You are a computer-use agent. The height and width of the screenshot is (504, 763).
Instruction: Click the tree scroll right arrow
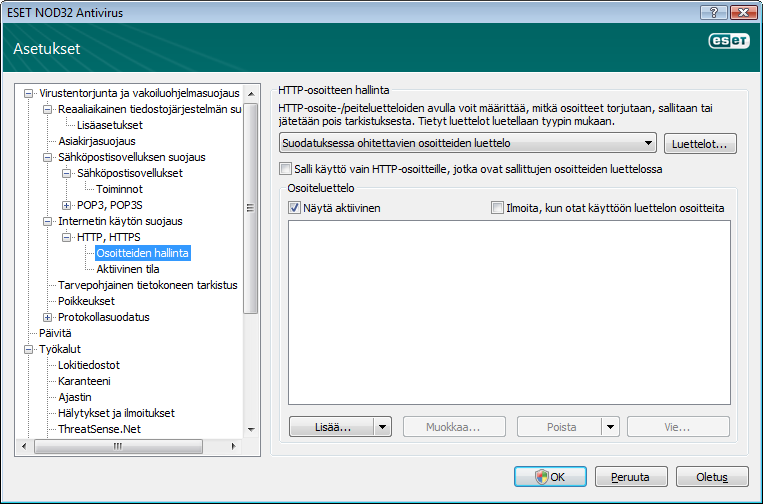[234, 446]
